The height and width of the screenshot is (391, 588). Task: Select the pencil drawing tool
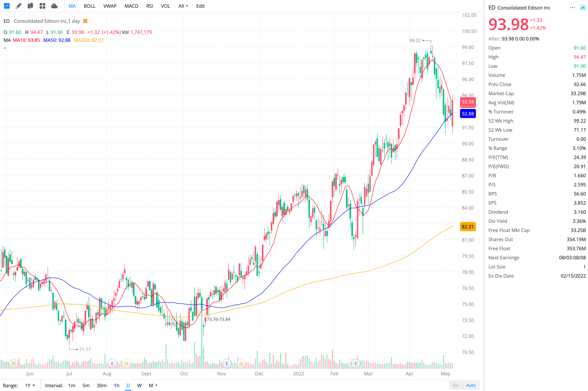pos(18,6)
